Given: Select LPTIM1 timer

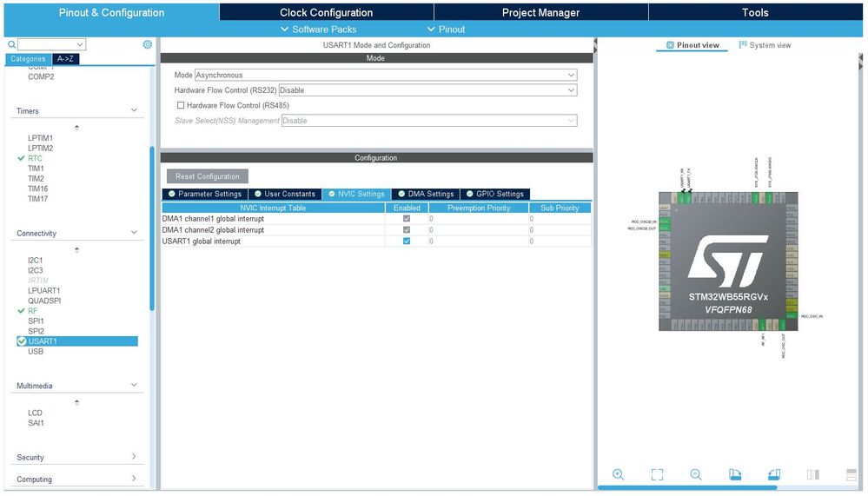Looking at the screenshot, I should [x=41, y=138].
